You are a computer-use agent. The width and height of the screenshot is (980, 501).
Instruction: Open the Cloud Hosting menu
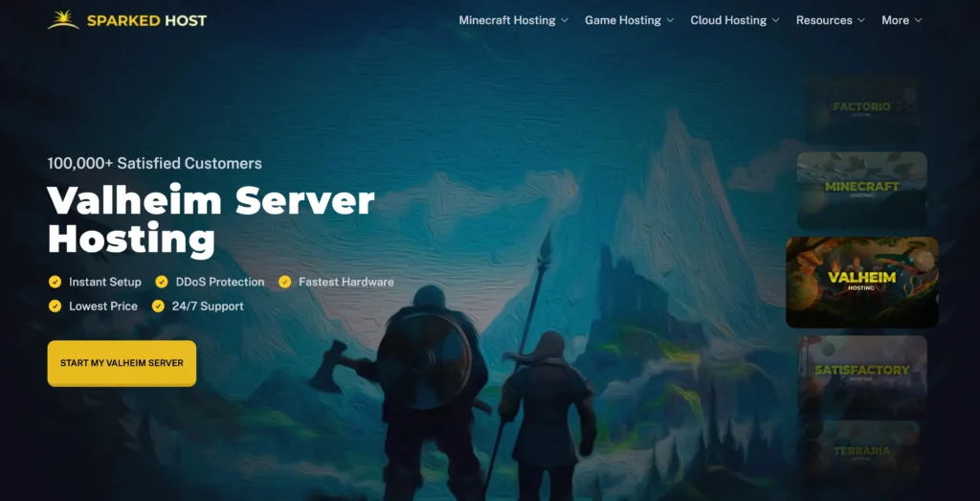tap(727, 20)
